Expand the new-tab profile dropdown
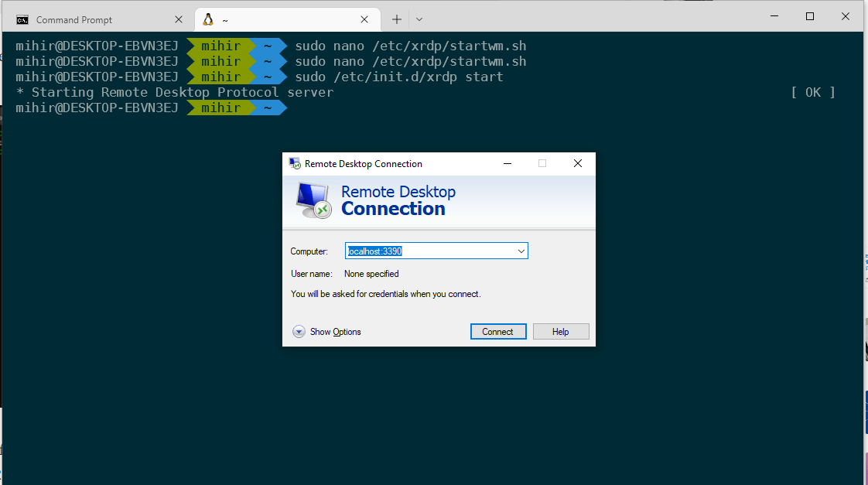 click(419, 19)
